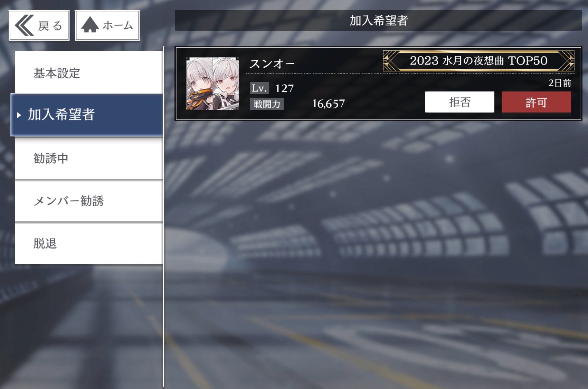The image size is (588, 389).
Task: Click the 戻る text to go back
Action: click(50, 26)
